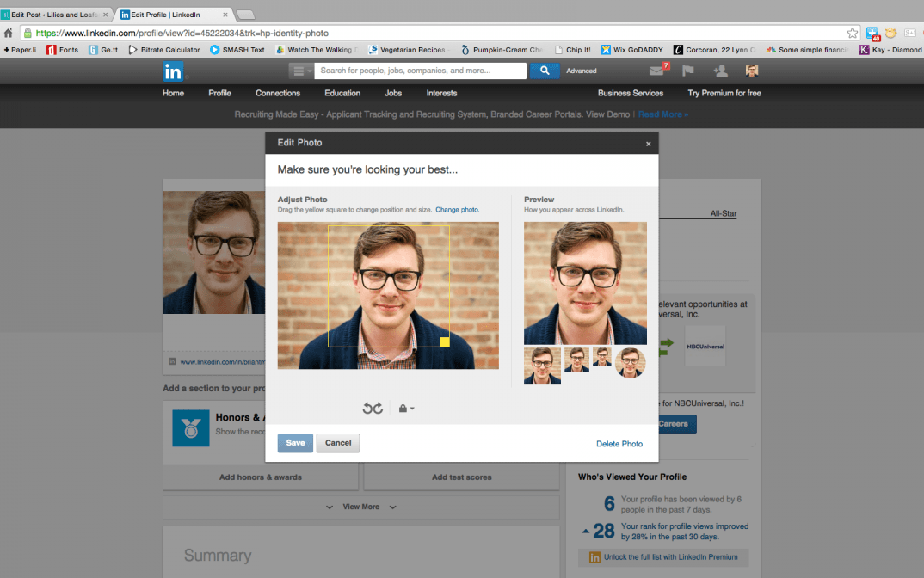Screen dimensions: 924x578
Task: Open the Jobs menu
Action: tap(393, 93)
